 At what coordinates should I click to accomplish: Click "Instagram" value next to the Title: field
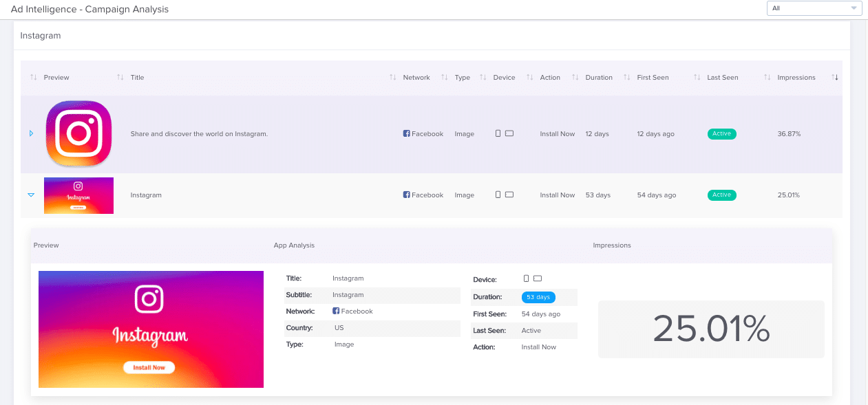(348, 278)
